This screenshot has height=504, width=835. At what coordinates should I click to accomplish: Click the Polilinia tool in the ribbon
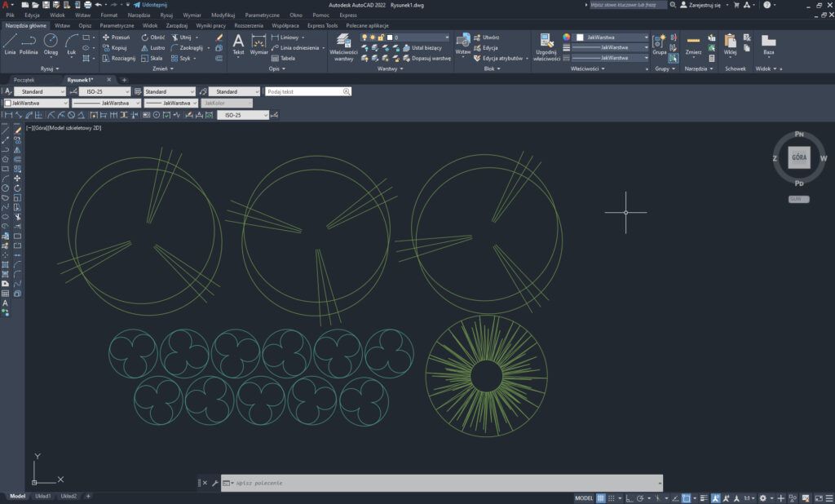click(x=29, y=43)
